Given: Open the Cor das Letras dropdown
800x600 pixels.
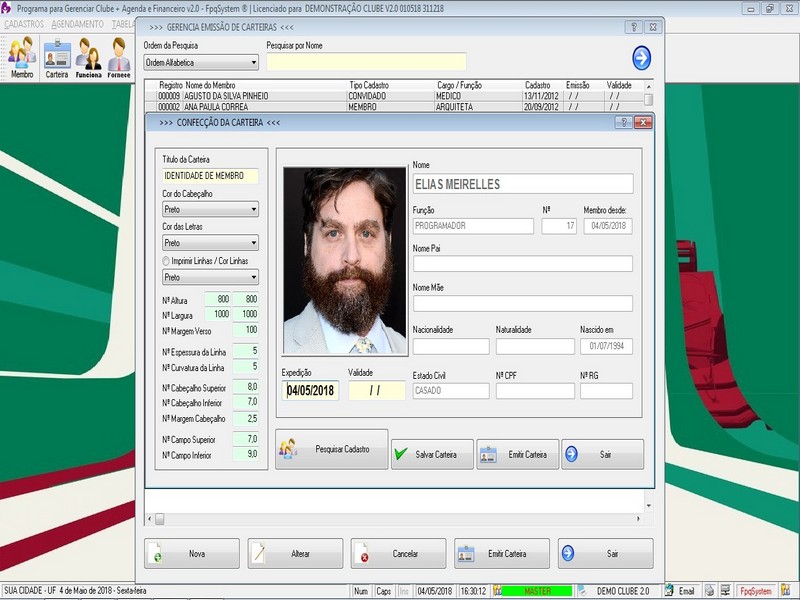Looking at the screenshot, I should pyautogui.click(x=254, y=243).
